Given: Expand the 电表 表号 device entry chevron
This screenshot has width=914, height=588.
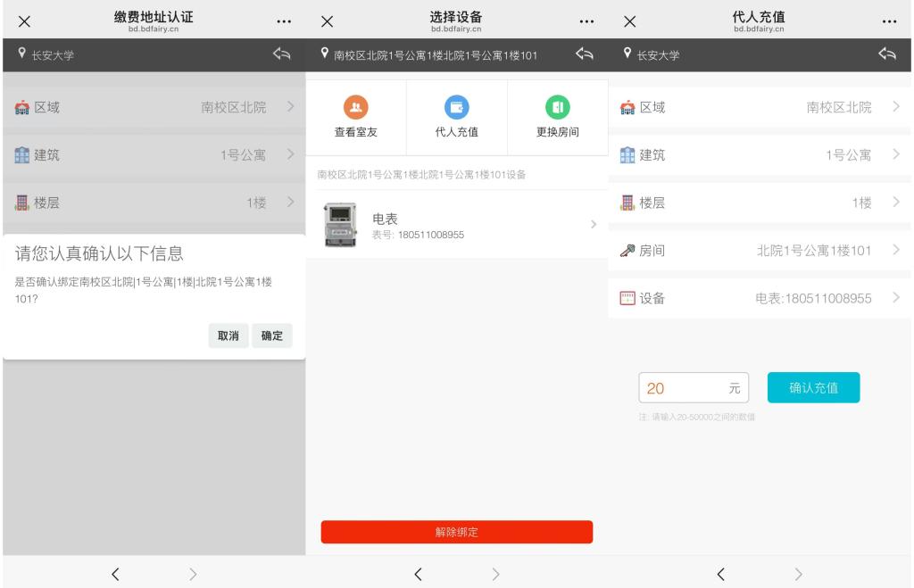Looking at the screenshot, I should 593,224.
